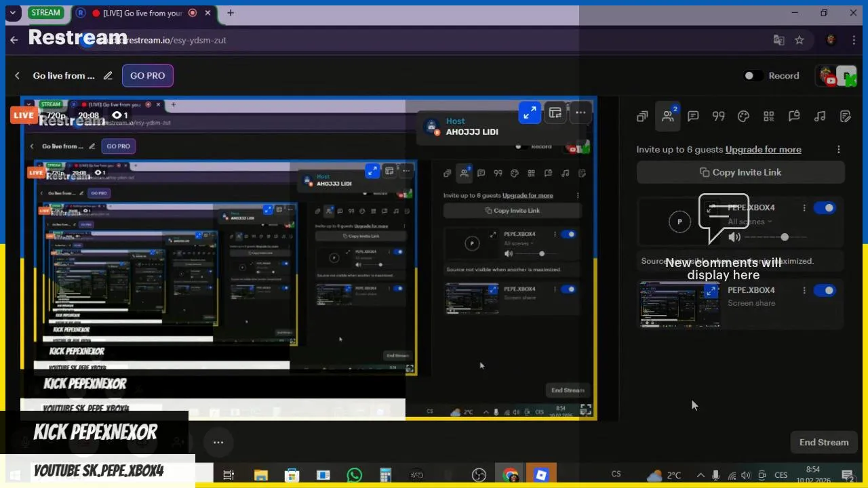Screen dimensions: 868x488
Task: Open Microsoft Store from the taskbar
Action: pos(292,475)
